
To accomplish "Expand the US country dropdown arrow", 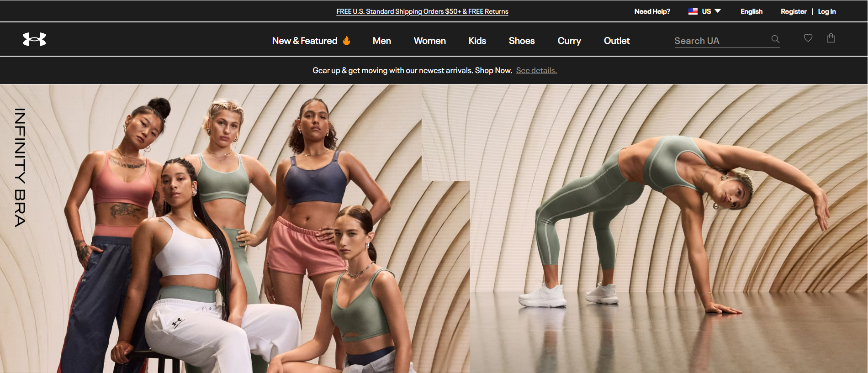I will (x=718, y=11).
